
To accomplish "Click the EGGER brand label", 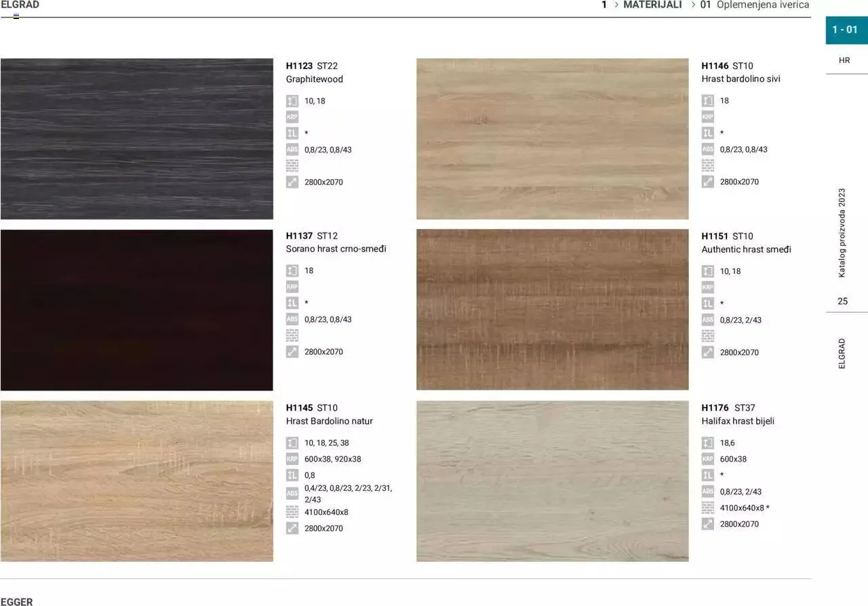I will [x=17, y=601].
